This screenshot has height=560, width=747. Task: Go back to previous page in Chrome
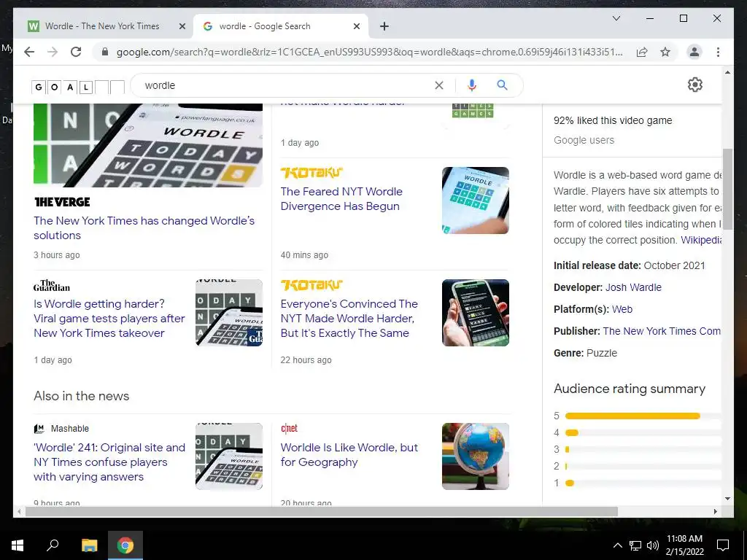(29, 52)
